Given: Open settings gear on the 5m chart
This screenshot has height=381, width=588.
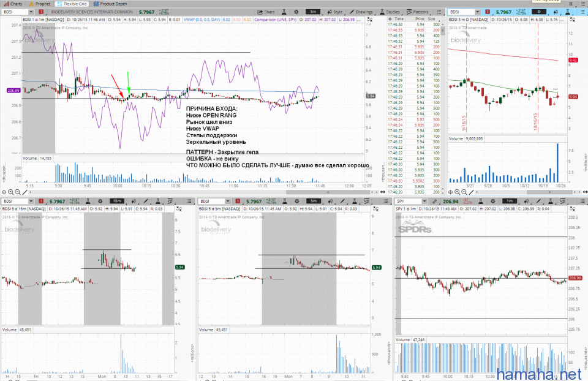Looking at the screenshot, I should point(297,202).
